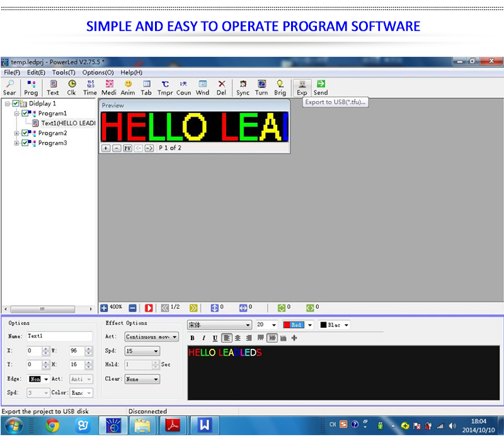Toggle the Didplay 1 checkbox
The image size is (504, 444).
coord(15,103)
